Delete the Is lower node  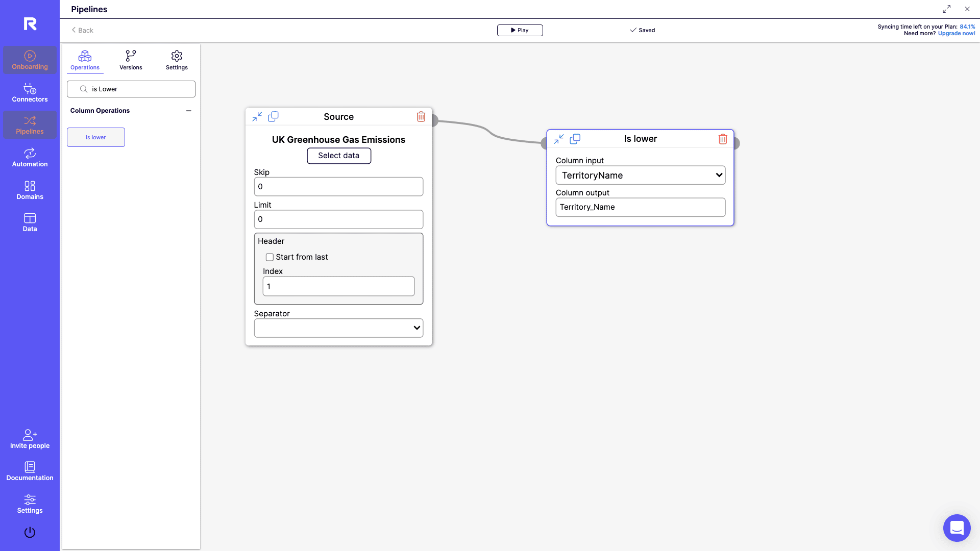(722, 139)
